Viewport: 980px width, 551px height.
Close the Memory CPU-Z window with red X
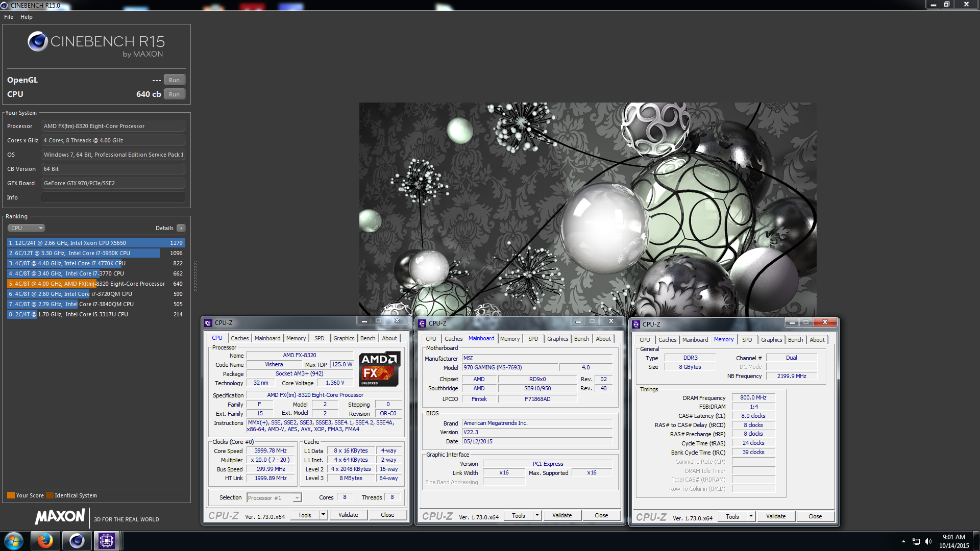click(x=825, y=322)
